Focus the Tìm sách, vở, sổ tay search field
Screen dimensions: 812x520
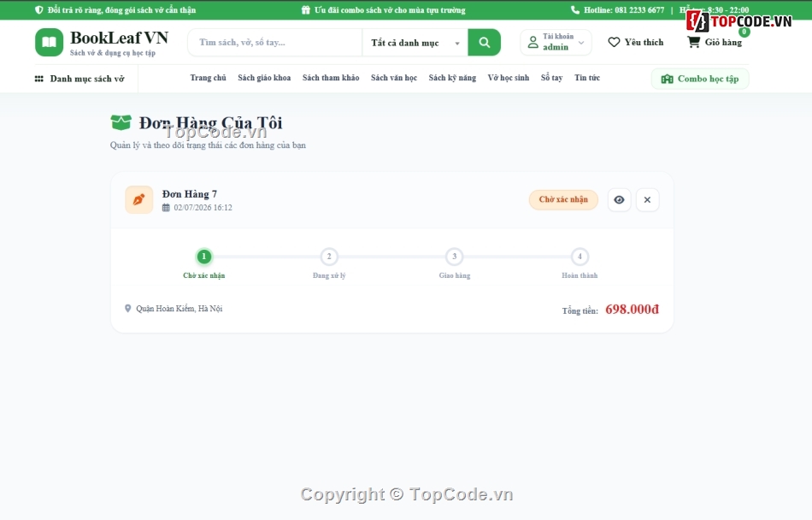(x=275, y=43)
